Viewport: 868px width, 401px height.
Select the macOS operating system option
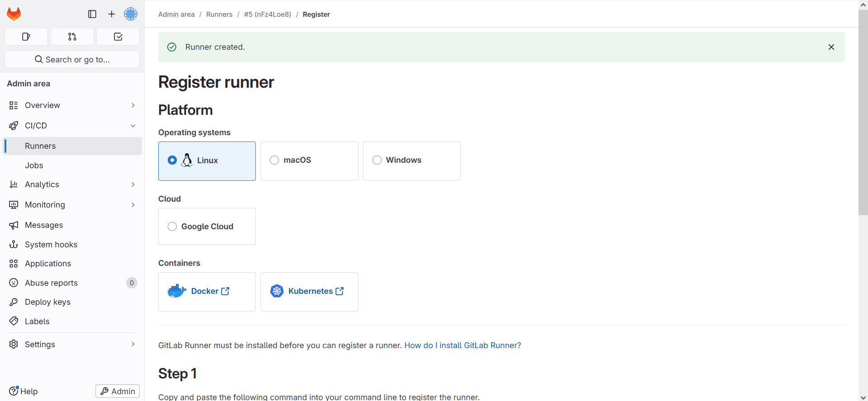pos(309,161)
